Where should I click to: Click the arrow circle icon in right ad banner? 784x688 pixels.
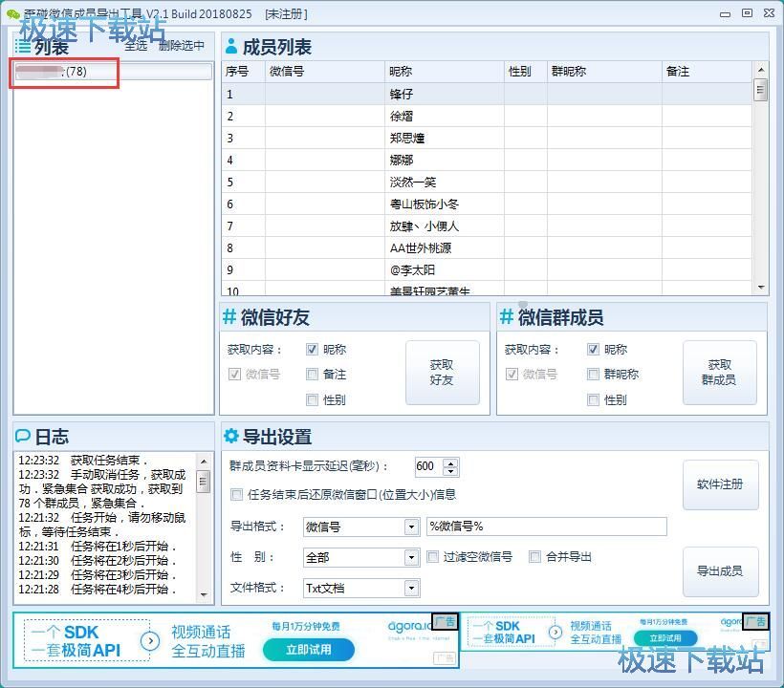coord(555,633)
